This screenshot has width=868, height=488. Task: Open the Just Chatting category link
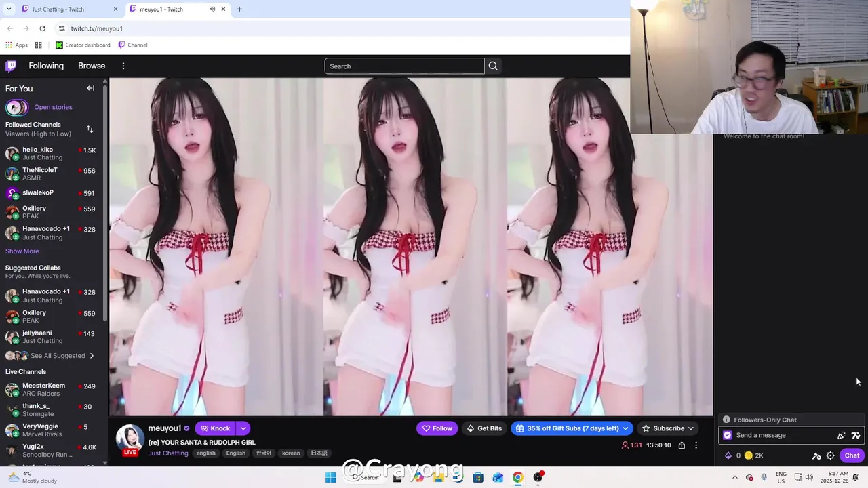tap(168, 453)
